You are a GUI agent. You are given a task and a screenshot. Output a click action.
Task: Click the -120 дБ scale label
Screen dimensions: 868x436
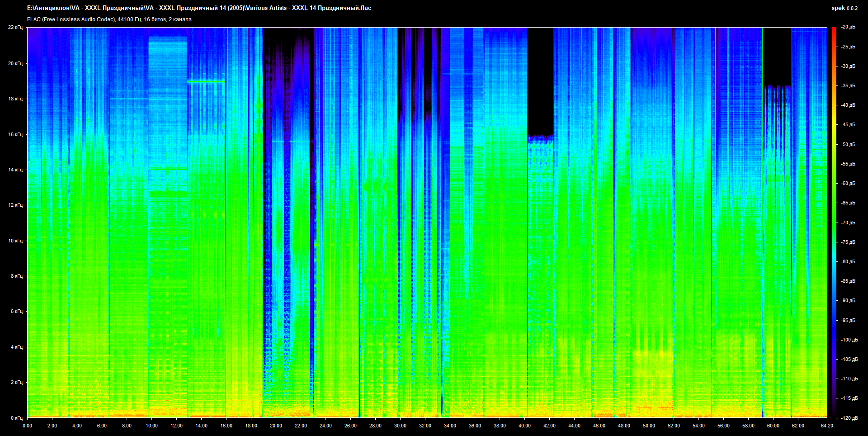tap(849, 418)
